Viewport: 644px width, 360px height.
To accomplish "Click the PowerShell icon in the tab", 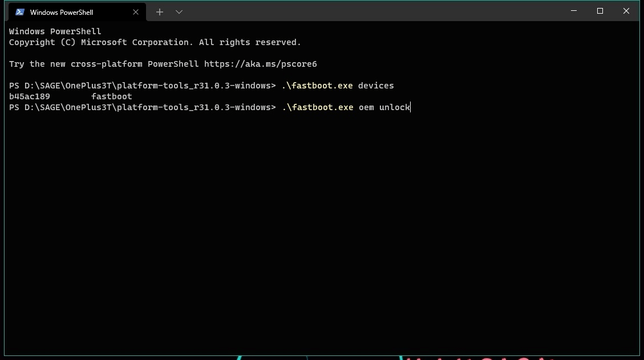I will tap(19, 13).
